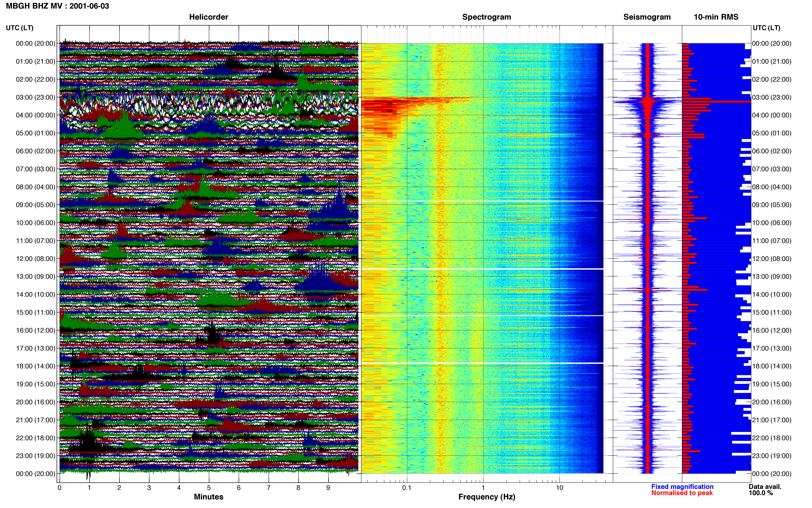812x508 pixels.
Task: Click right time label '15:00 (11:00)'
Action: point(771,313)
